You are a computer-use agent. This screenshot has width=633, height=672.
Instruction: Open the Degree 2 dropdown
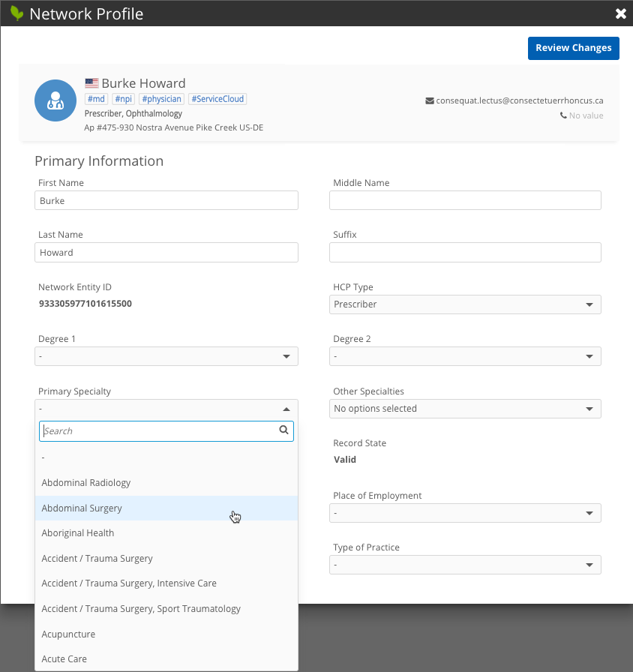tap(465, 356)
